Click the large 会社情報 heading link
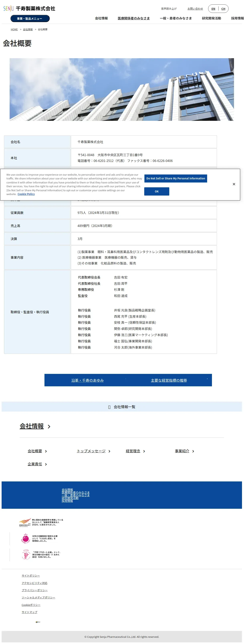The image size is (246, 644). click(32, 426)
